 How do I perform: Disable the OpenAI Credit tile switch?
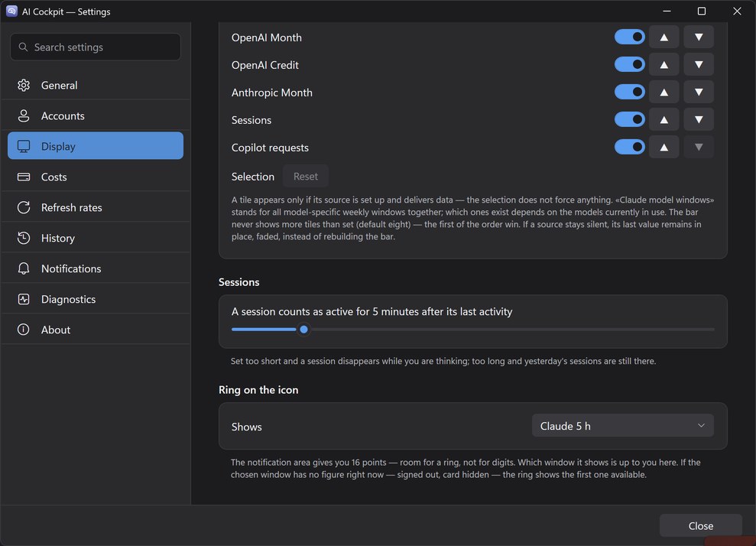point(630,65)
